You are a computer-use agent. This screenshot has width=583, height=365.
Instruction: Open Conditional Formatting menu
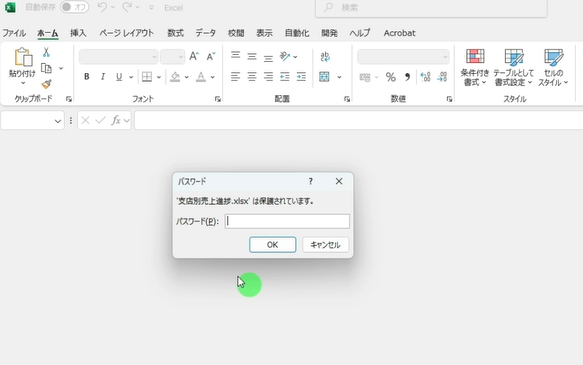(475, 67)
